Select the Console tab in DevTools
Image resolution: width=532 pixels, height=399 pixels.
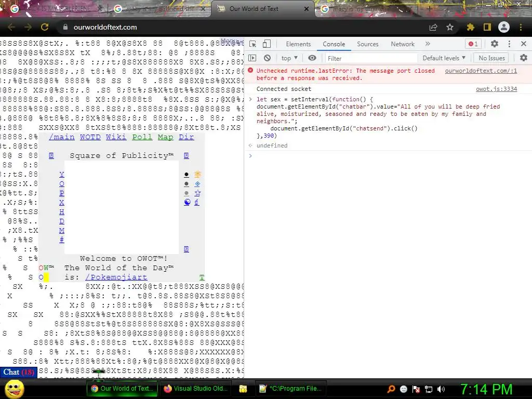[334, 44]
